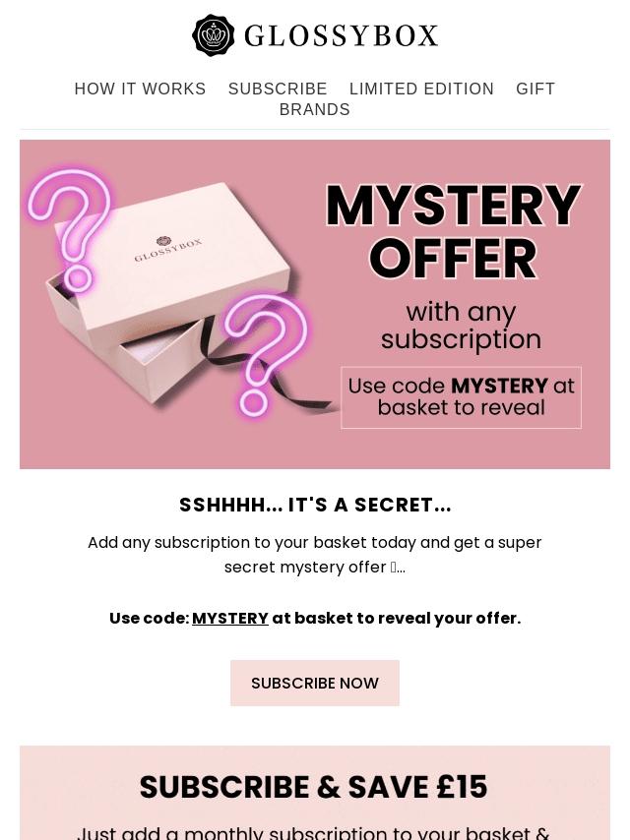This screenshot has height=840, width=630.
Task: Click the 'Add any subscription' paragraph text
Action: pyautogui.click(x=315, y=555)
